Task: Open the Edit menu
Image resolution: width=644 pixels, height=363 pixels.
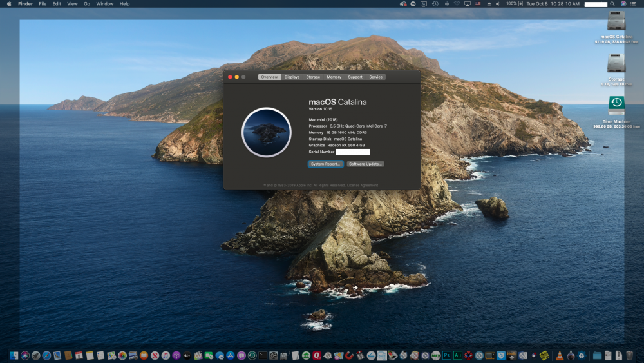Action: pos(57,4)
